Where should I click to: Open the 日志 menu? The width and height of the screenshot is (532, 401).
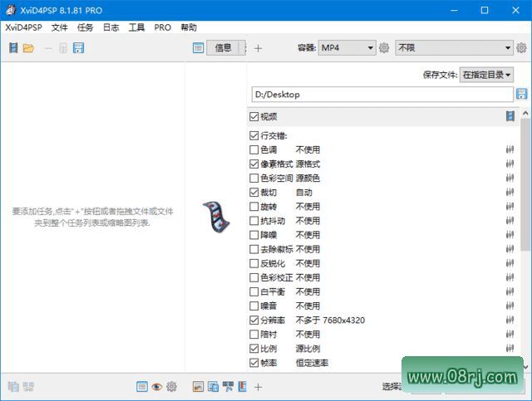pos(111,27)
